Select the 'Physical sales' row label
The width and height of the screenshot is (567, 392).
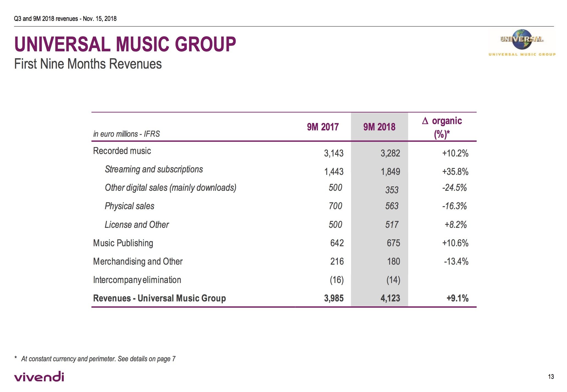(129, 206)
